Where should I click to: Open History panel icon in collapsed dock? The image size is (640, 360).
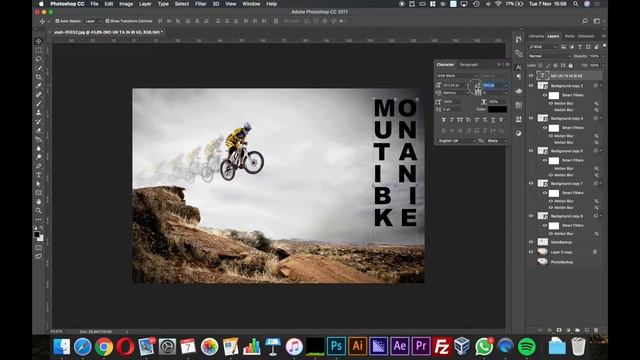tap(518, 39)
